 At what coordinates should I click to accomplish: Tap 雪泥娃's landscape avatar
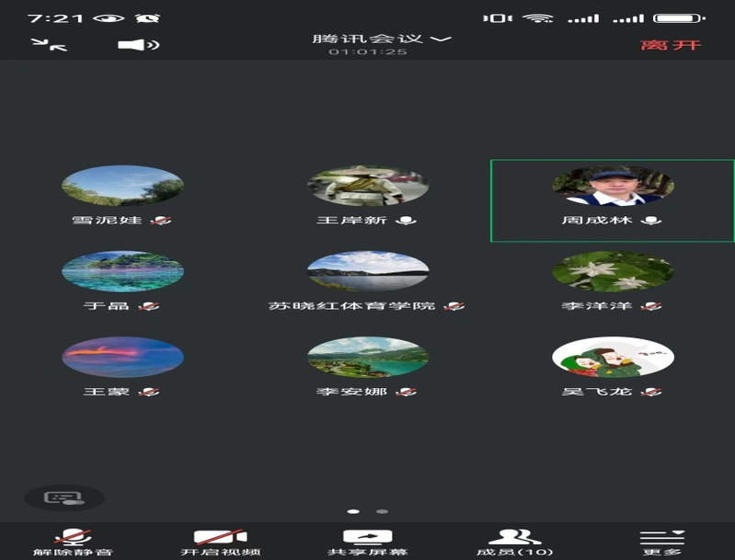[122, 186]
